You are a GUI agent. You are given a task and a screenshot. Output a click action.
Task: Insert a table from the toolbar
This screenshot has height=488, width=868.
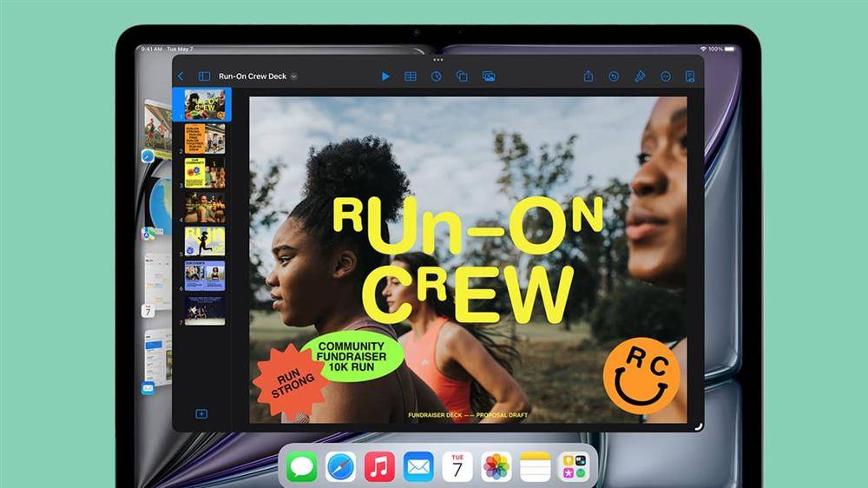pos(411,76)
